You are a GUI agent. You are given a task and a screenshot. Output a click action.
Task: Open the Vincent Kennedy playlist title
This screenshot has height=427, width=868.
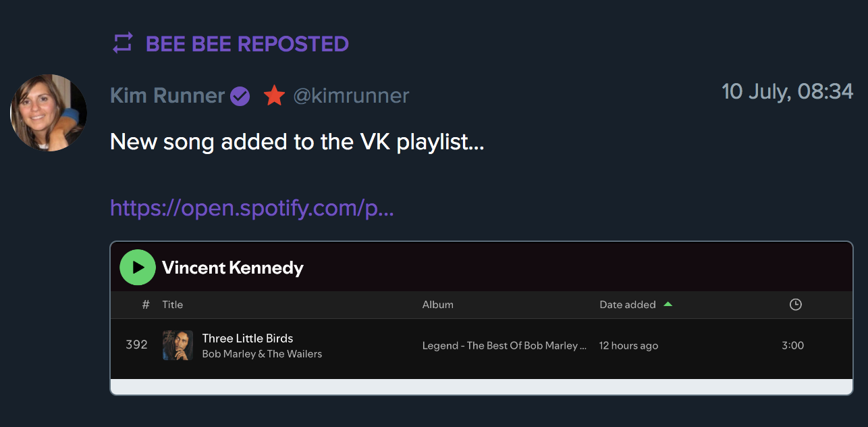(233, 268)
